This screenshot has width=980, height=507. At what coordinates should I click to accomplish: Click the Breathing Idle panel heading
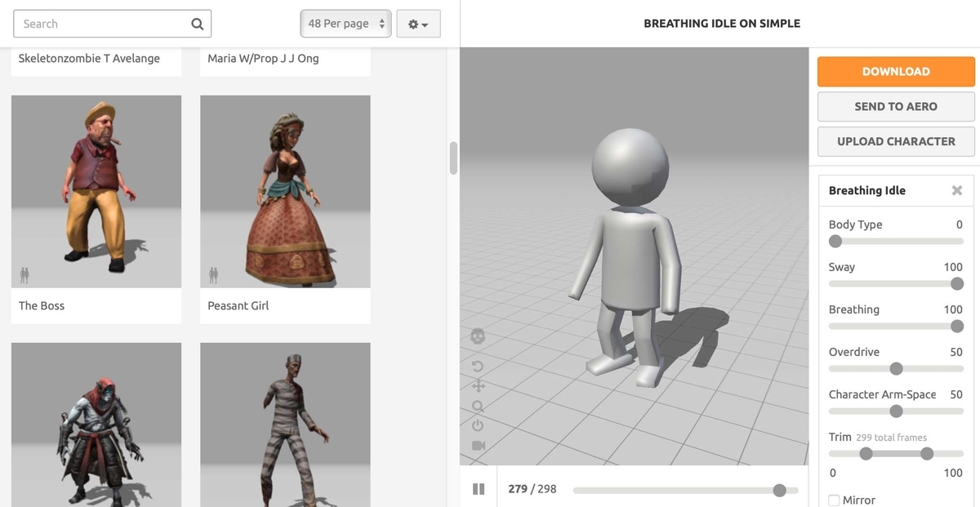[x=866, y=190]
